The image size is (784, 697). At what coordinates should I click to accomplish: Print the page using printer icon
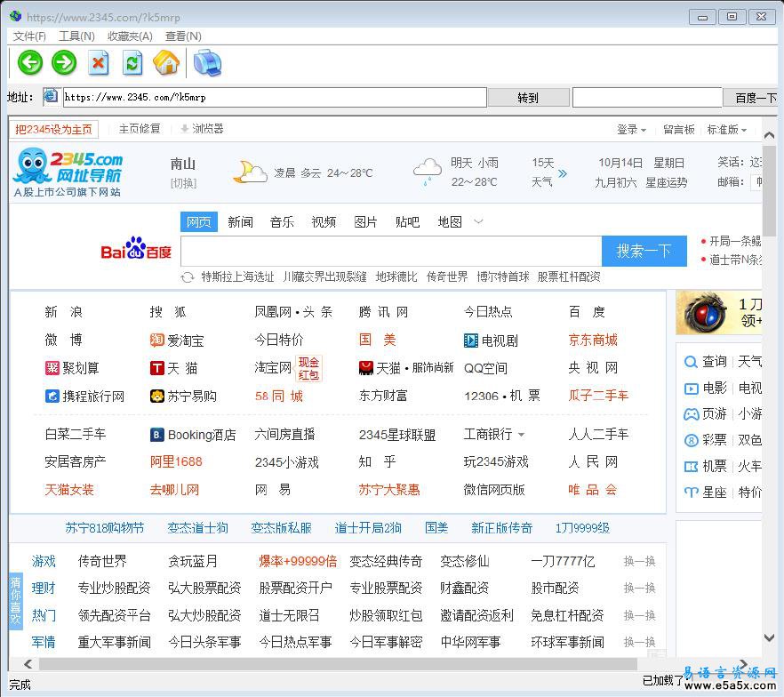click(x=207, y=63)
